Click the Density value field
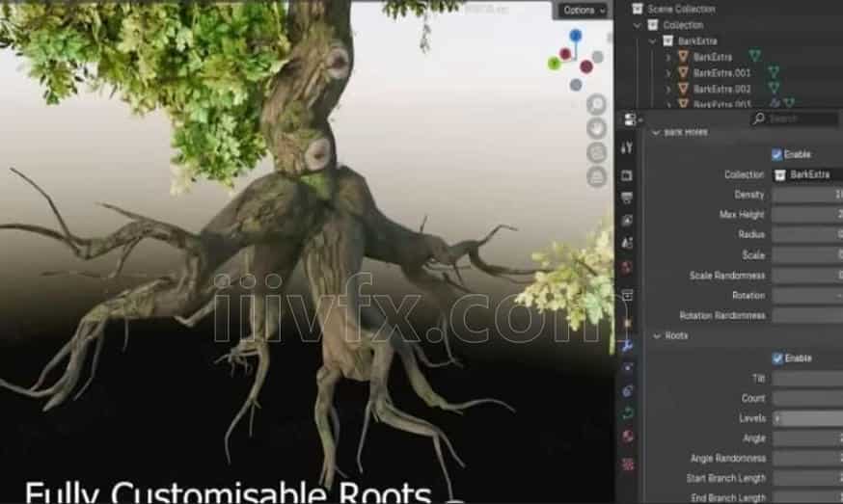The height and width of the screenshot is (504, 843). click(x=807, y=195)
